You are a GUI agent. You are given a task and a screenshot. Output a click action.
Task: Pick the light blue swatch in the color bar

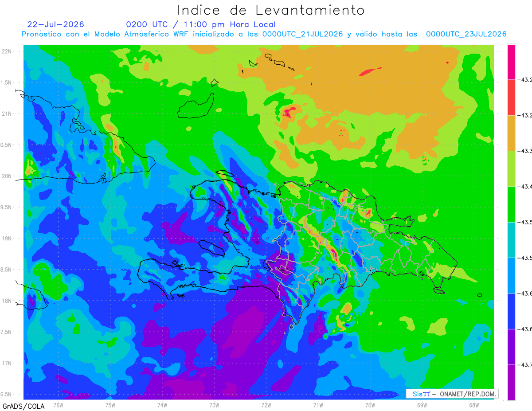511,275
